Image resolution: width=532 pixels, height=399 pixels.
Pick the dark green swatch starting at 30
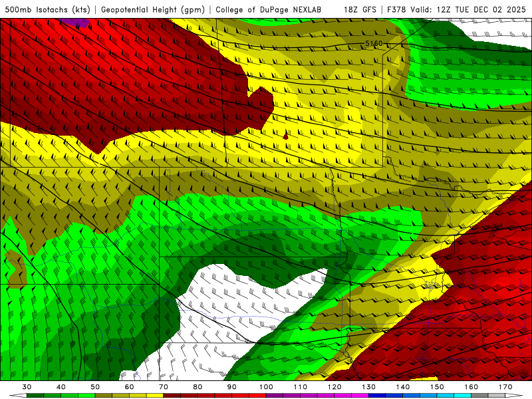point(35,395)
